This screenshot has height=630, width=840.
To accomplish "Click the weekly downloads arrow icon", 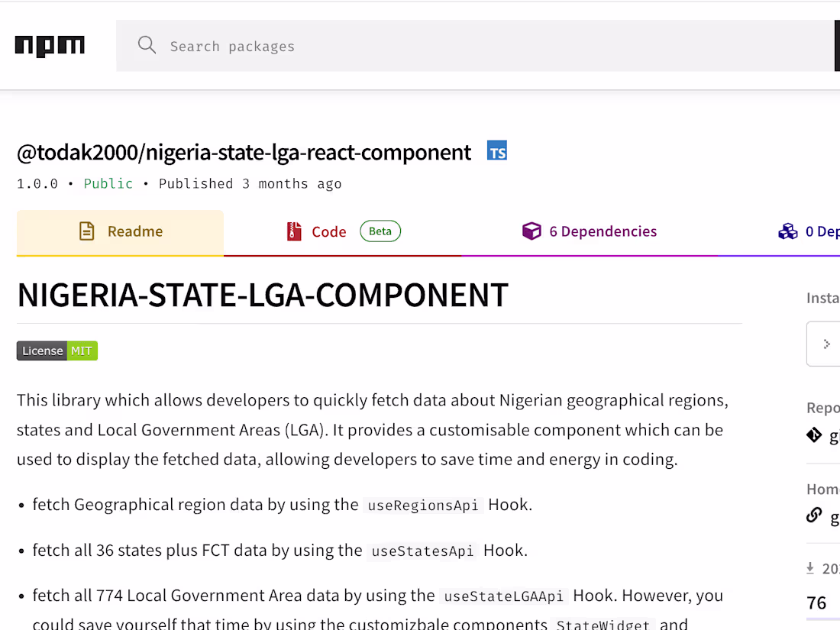I will [x=811, y=568].
